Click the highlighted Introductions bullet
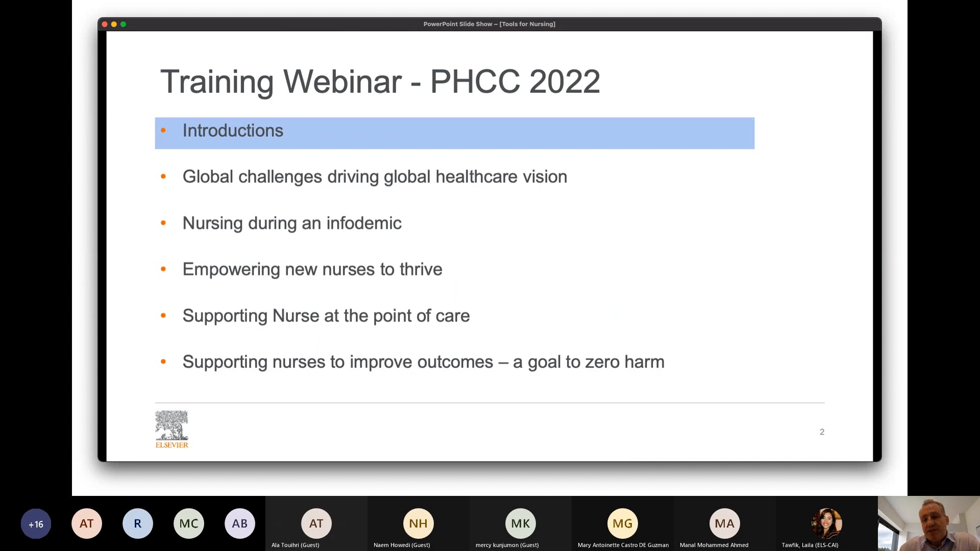The width and height of the screenshot is (980, 551). pos(454,133)
